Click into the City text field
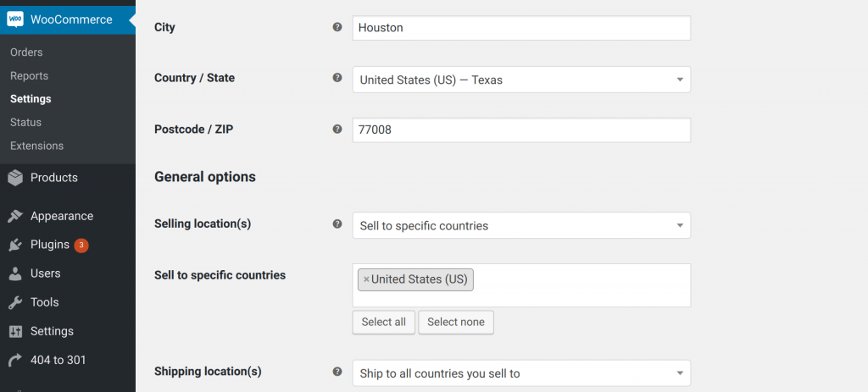The width and height of the screenshot is (868, 392). click(520, 28)
